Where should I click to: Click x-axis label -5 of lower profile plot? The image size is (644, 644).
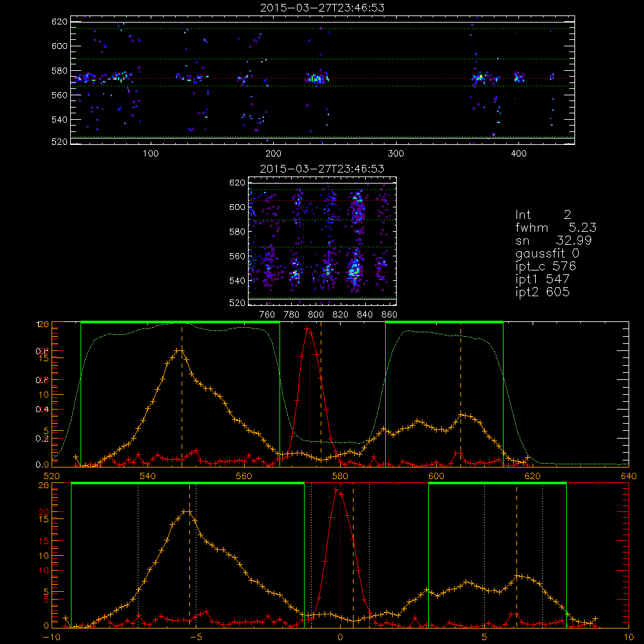point(196,638)
